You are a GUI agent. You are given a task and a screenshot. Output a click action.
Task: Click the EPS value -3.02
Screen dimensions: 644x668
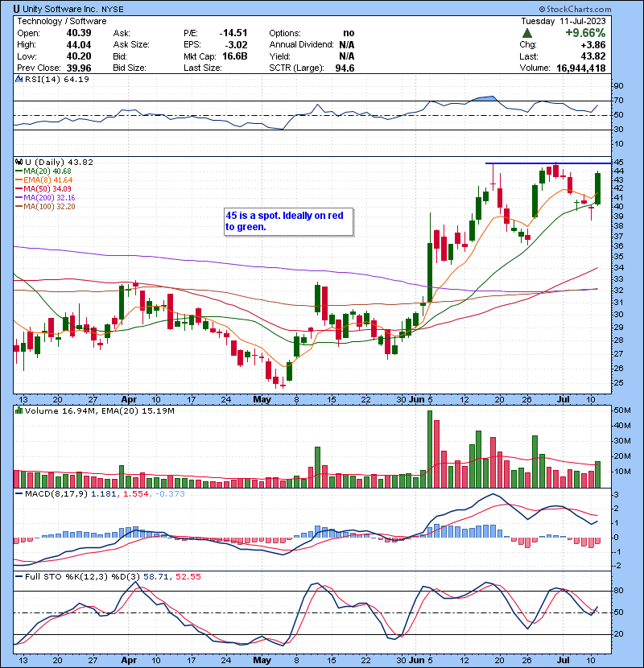coord(236,45)
